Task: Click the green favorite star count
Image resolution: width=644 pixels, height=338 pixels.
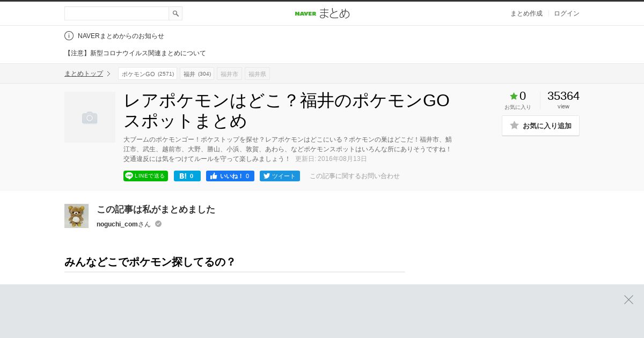Action: 518,96
